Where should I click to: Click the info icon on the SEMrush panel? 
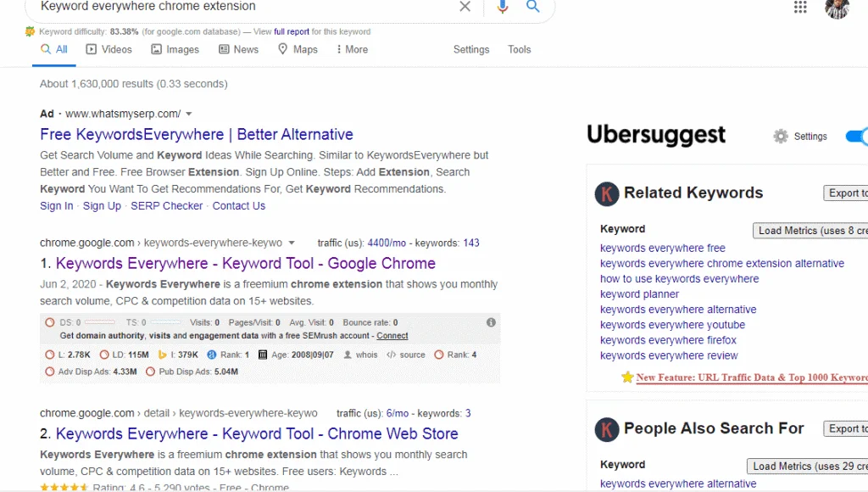pos(490,322)
